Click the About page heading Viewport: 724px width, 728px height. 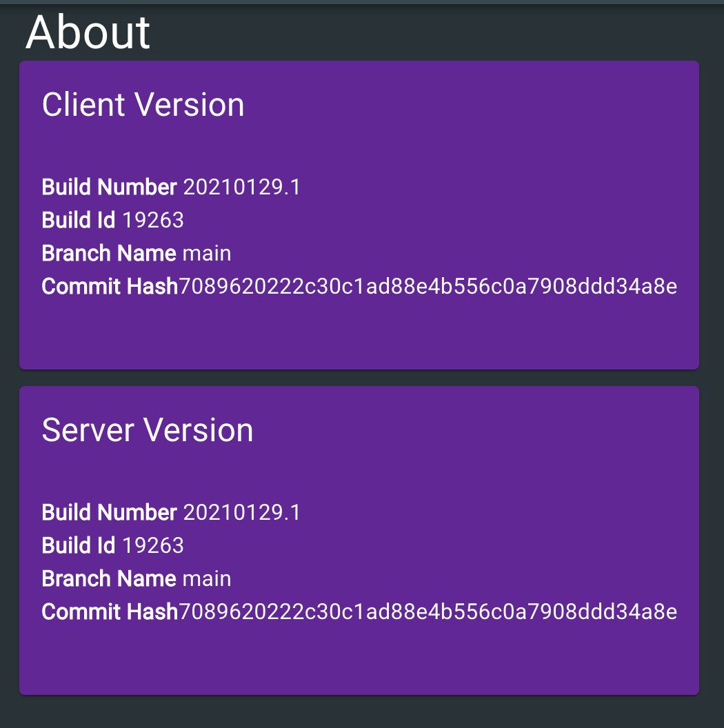click(x=88, y=32)
